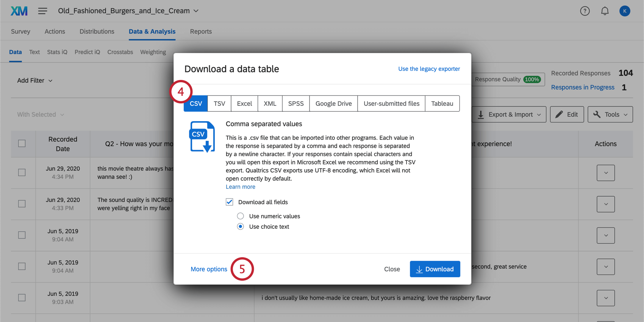The height and width of the screenshot is (322, 644).
Task: Click the Recorded Date column header
Action: coord(63,144)
